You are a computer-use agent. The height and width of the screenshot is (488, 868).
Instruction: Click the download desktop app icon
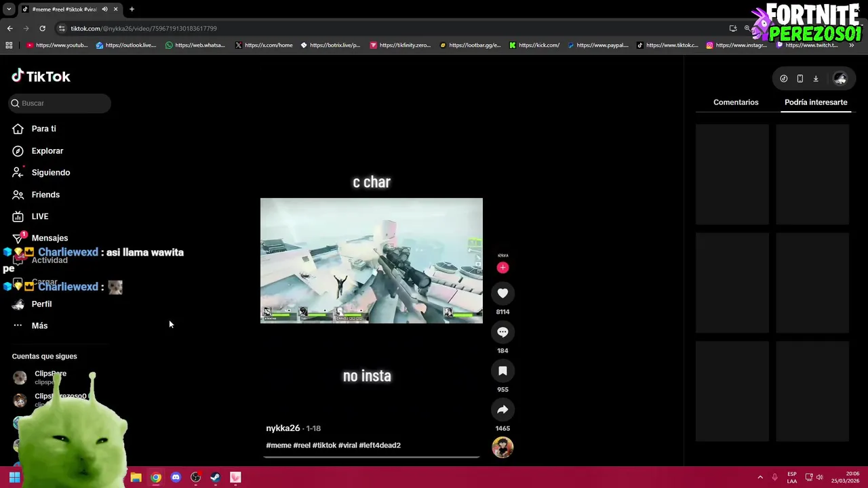(x=816, y=79)
